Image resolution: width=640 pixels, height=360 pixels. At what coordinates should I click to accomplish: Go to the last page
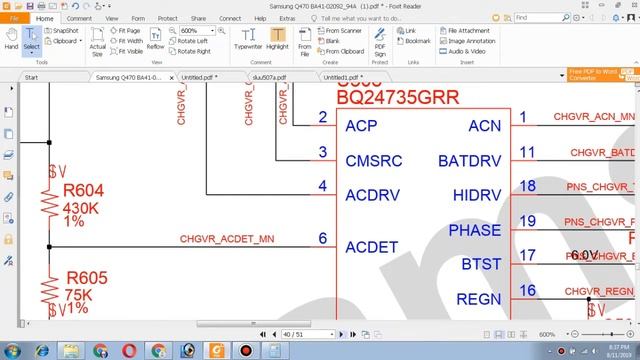[x=353, y=334]
